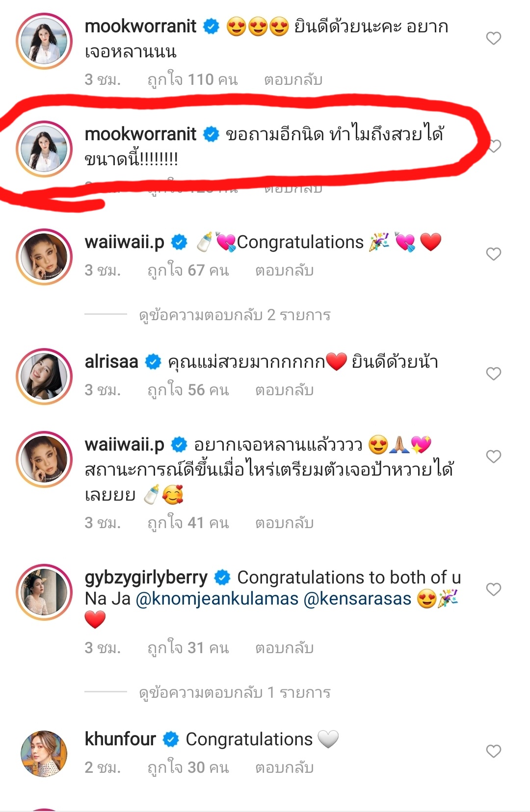Like alrisaa's comment with the heart icon
The width and height of the screenshot is (530, 812).
(493, 374)
